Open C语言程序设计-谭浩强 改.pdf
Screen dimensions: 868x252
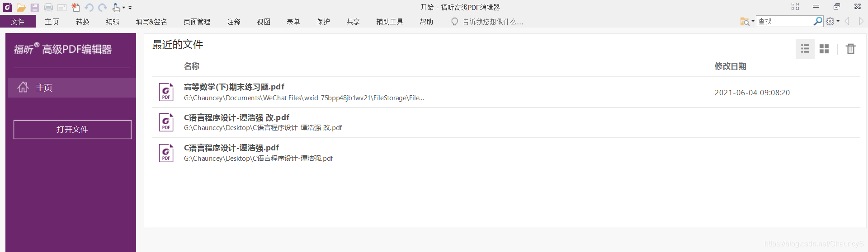click(506, 122)
